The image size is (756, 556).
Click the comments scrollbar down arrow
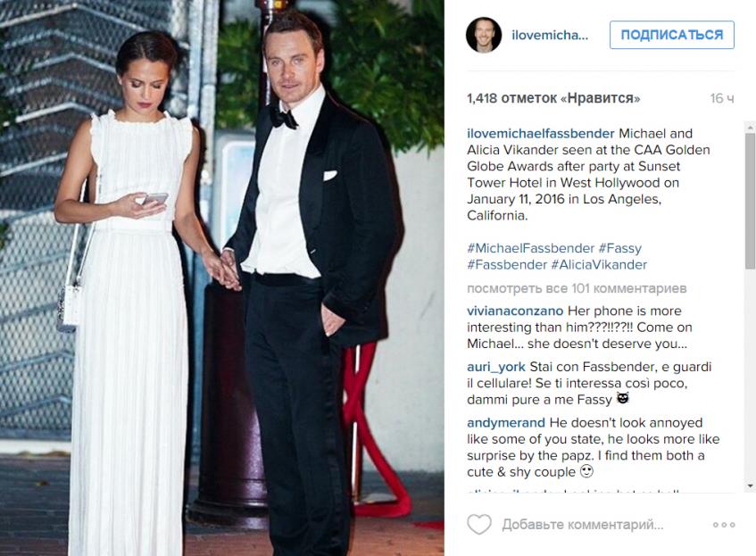point(751,485)
